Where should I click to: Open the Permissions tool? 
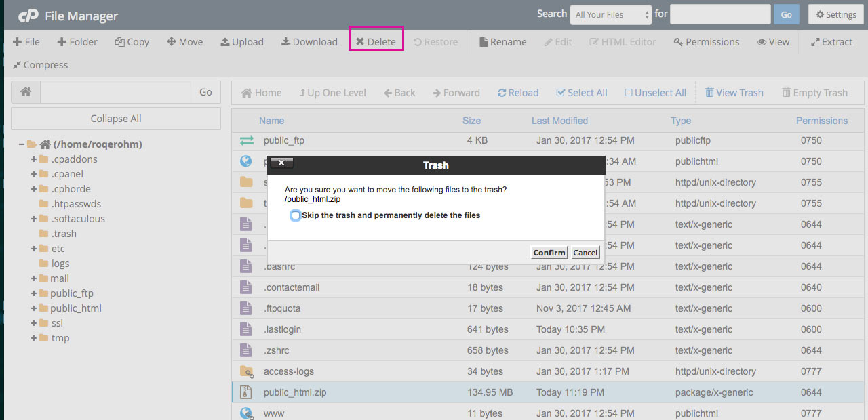(707, 42)
